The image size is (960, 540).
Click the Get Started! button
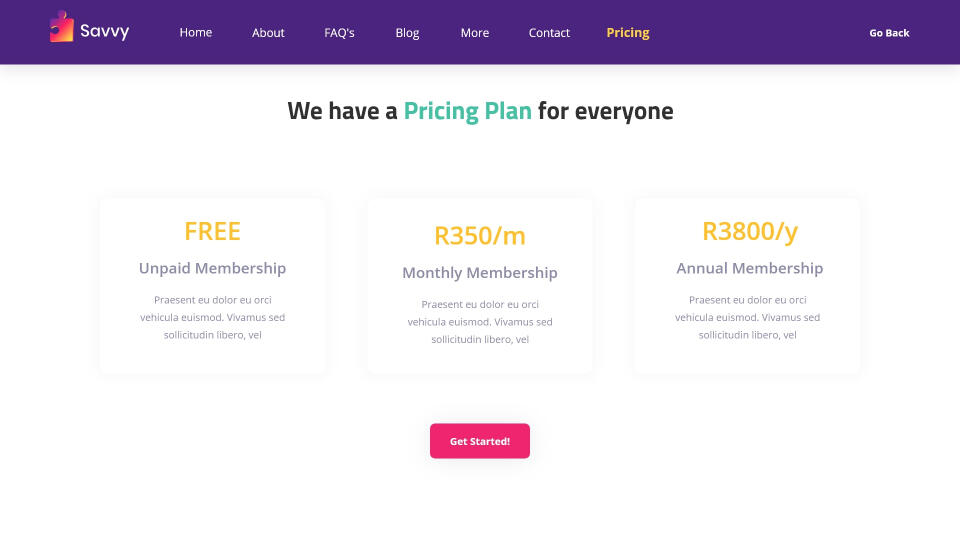[480, 441]
